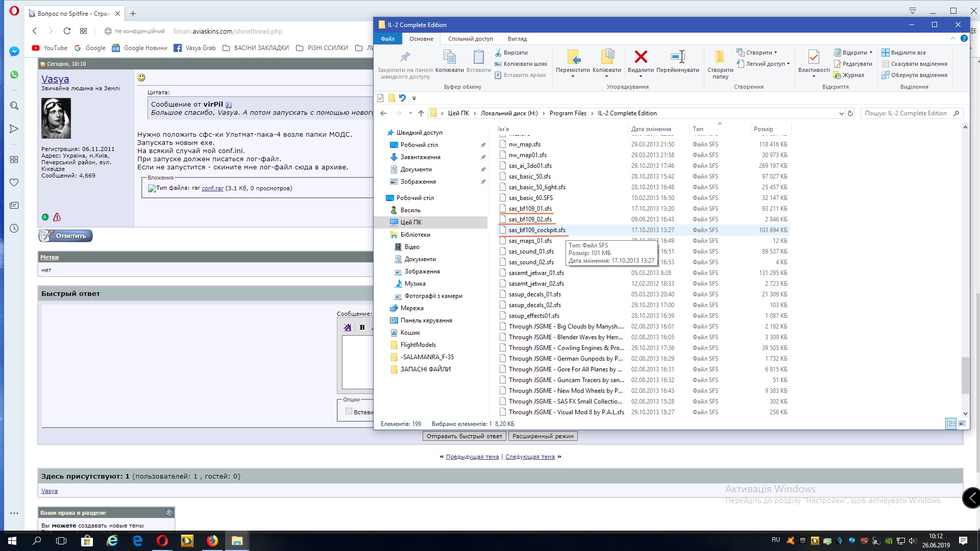
Task: Click Create new folder icon
Action: pyautogui.click(x=720, y=57)
